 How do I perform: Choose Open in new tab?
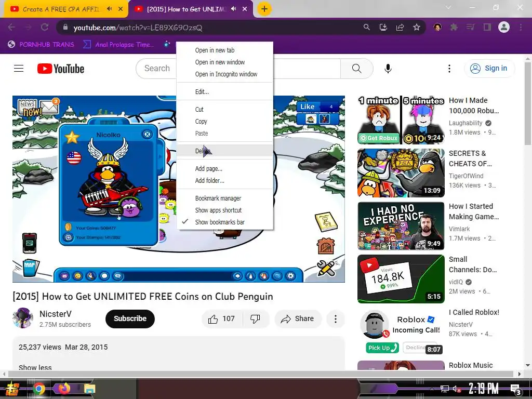click(x=225, y=50)
